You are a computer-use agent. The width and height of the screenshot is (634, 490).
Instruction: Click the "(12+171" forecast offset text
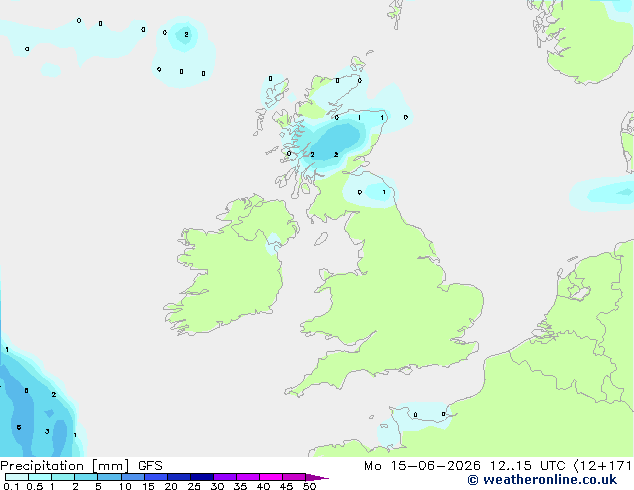click(603, 466)
